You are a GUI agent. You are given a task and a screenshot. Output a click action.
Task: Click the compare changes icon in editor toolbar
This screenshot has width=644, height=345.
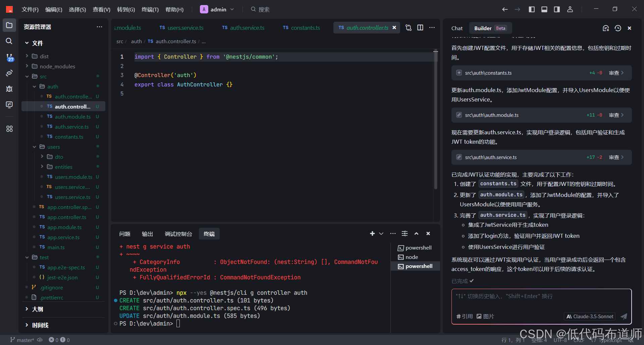[408, 28]
